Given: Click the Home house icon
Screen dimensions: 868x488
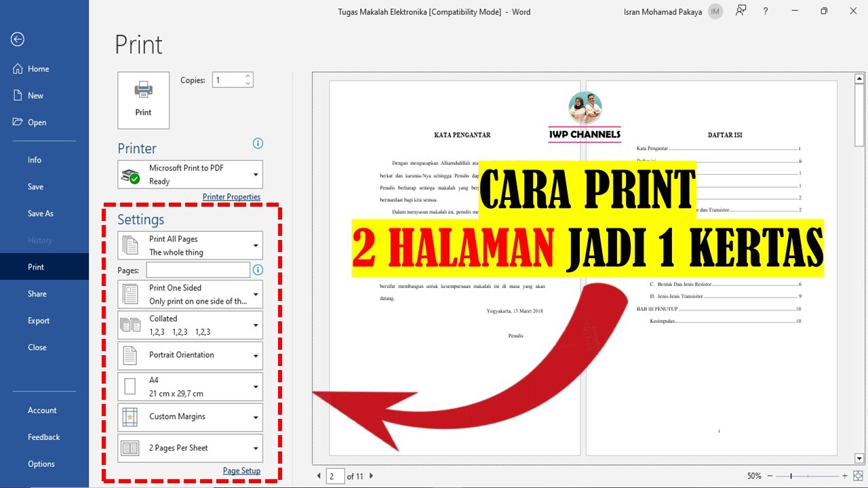Looking at the screenshot, I should (x=18, y=68).
